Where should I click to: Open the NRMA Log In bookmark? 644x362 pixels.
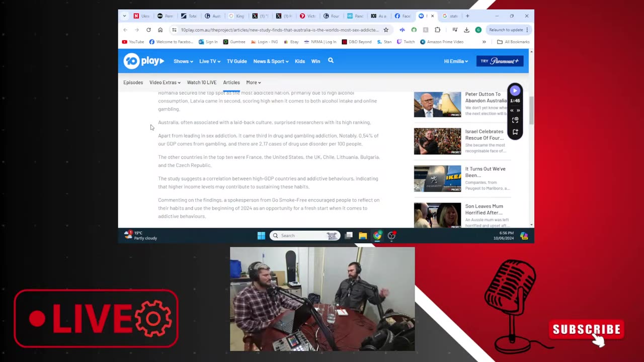(x=320, y=42)
